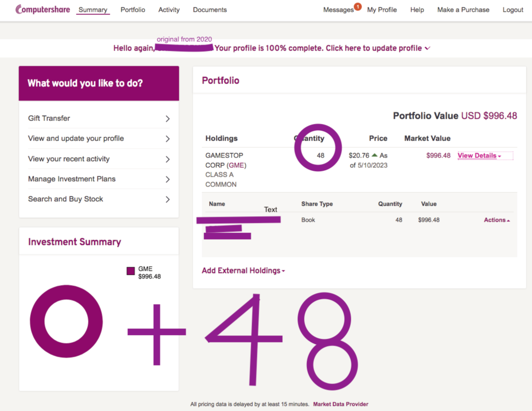Switch to the Portfolio tab
This screenshot has width=532, height=411.
133,10
